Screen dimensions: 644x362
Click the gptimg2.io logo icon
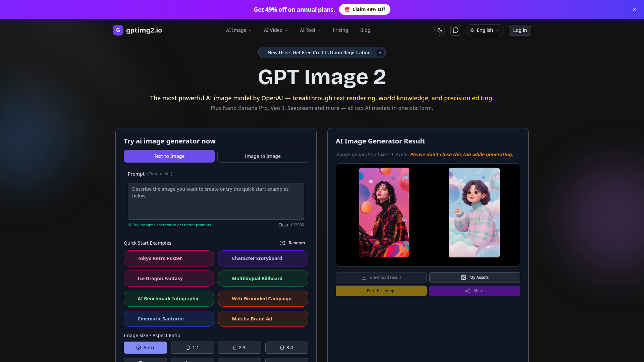[118, 30]
